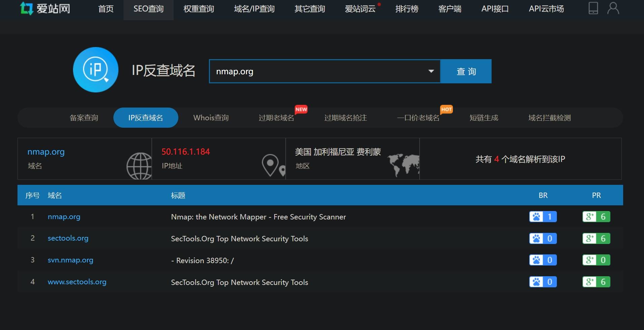The width and height of the screenshot is (644, 330).
Task: Click the blue IP lookup circle icon
Action: (96, 70)
